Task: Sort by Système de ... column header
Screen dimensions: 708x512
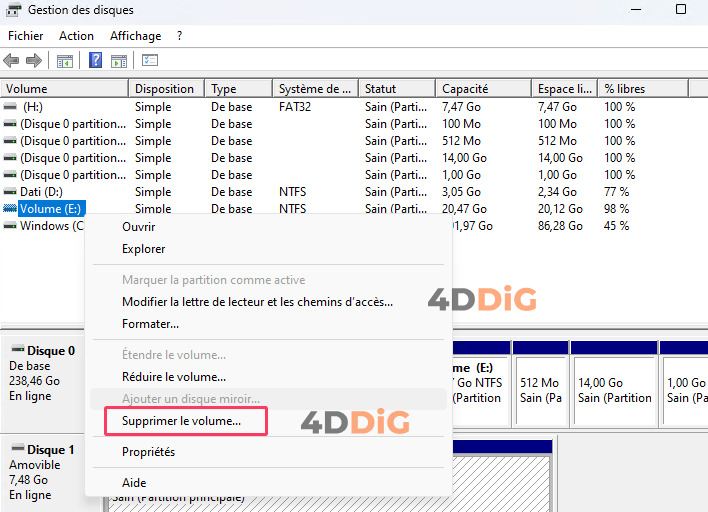Action: (315, 88)
